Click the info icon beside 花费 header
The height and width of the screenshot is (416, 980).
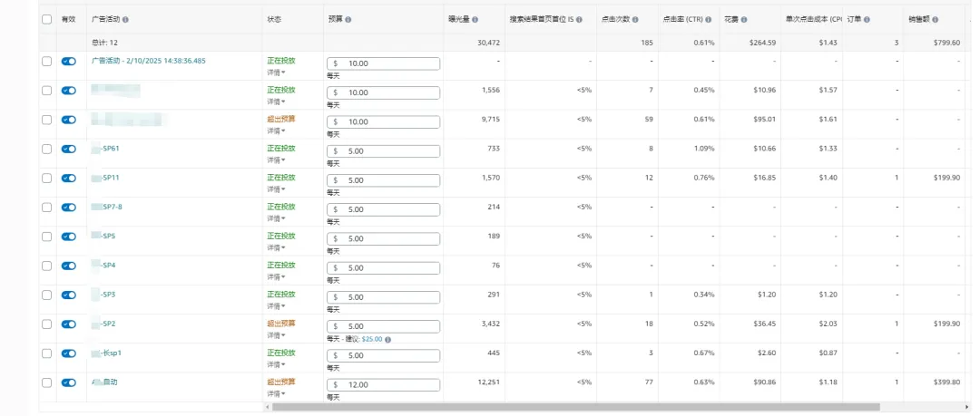pos(744,20)
